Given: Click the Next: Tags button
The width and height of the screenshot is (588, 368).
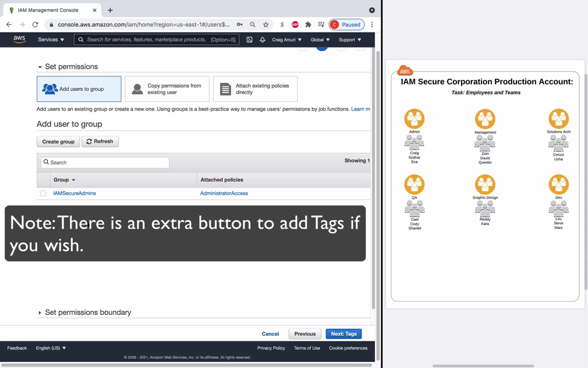Looking at the screenshot, I should click(x=344, y=334).
